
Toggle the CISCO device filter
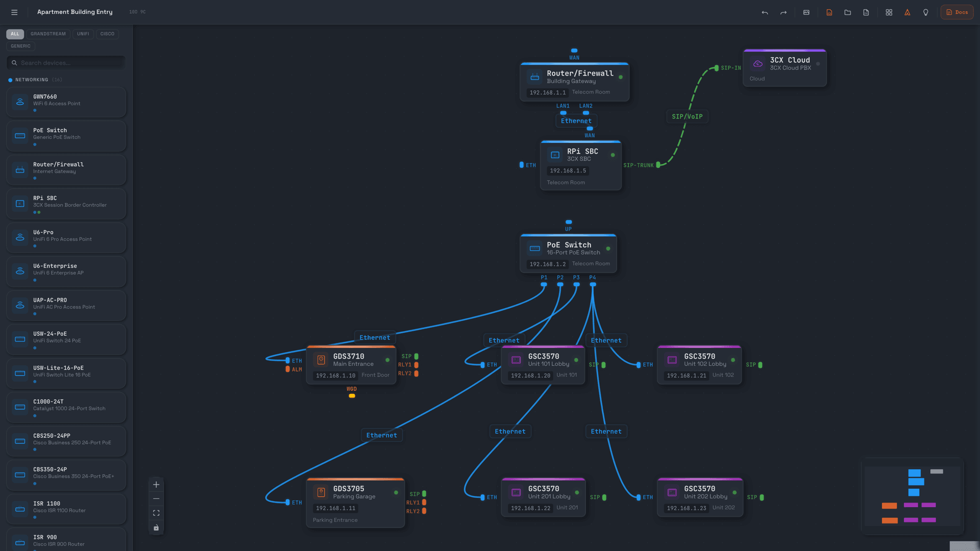coord(107,34)
